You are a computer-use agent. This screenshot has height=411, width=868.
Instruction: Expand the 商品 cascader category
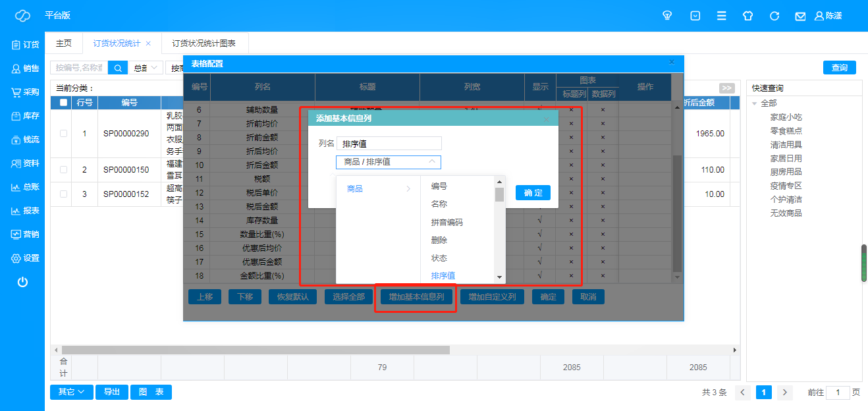click(x=378, y=188)
